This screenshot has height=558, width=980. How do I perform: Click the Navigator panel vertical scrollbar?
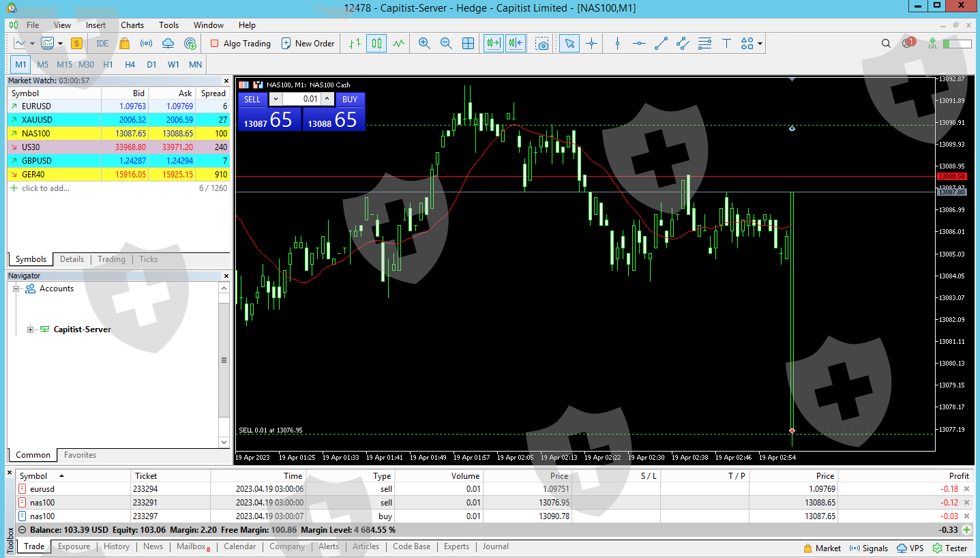click(224, 360)
